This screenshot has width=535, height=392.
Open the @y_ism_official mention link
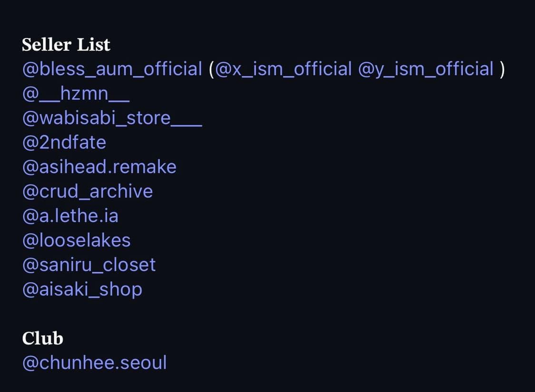pyautogui.click(x=426, y=69)
